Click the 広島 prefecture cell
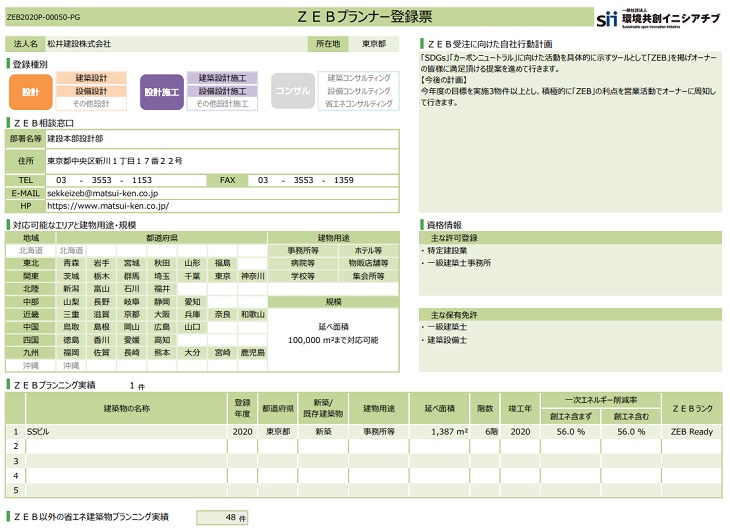 point(162,327)
